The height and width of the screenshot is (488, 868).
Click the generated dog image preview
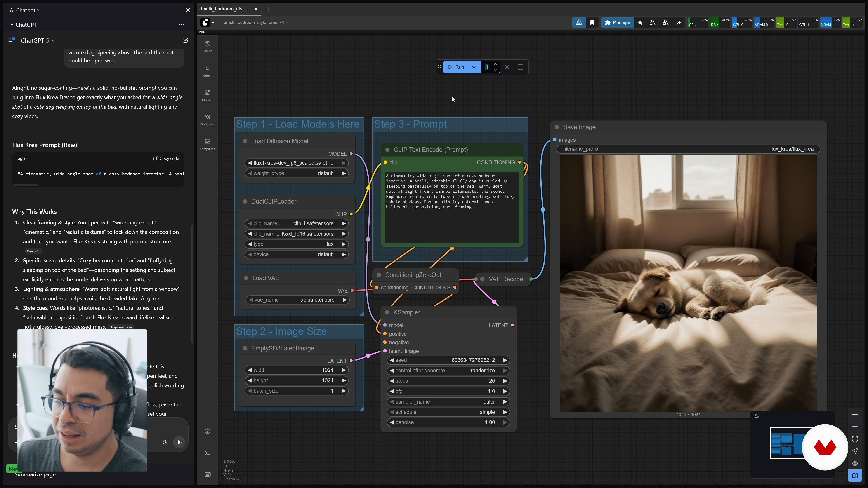pos(688,283)
